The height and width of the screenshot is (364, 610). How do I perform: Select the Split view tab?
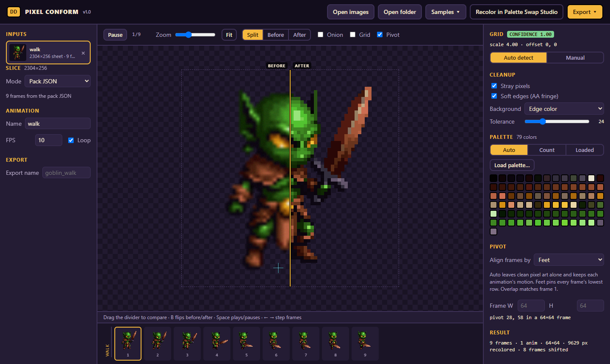tap(253, 35)
